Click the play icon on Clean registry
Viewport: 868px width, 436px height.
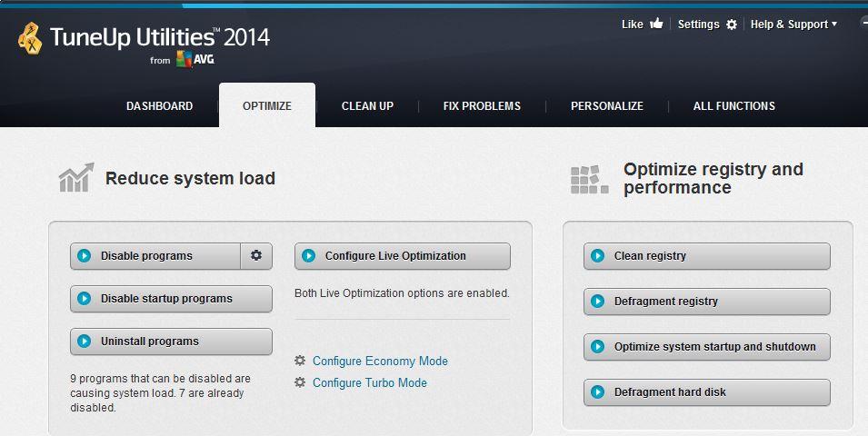(x=597, y=255)
